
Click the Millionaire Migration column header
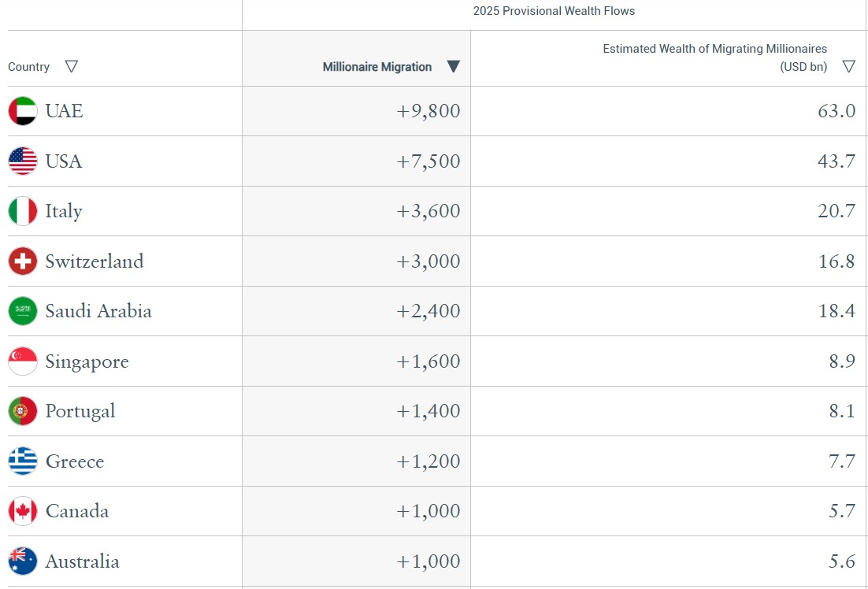click(x=377, y=67)
